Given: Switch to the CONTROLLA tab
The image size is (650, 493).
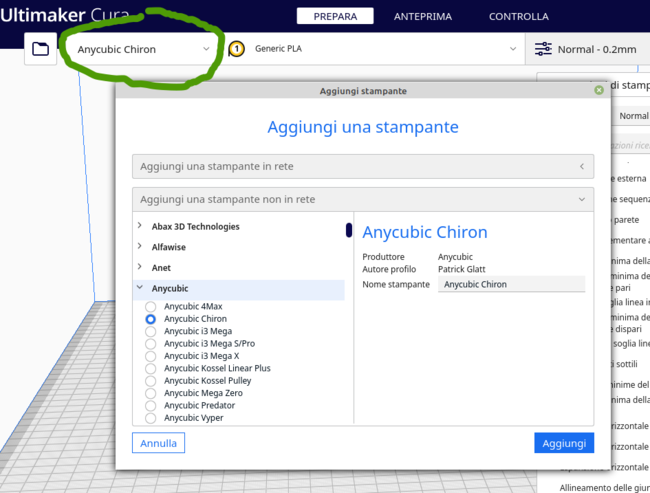Looking at the screenshot, I should 518,16.
